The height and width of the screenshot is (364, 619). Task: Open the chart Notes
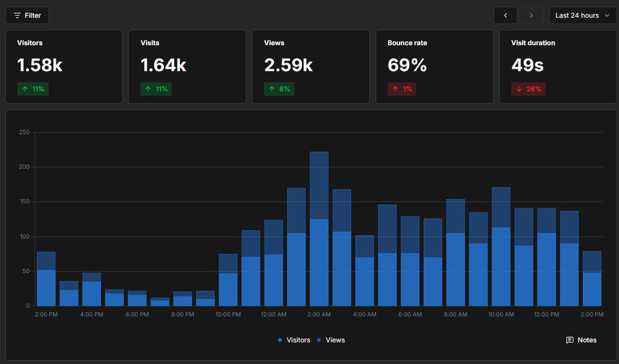click(x=581, y=340)
